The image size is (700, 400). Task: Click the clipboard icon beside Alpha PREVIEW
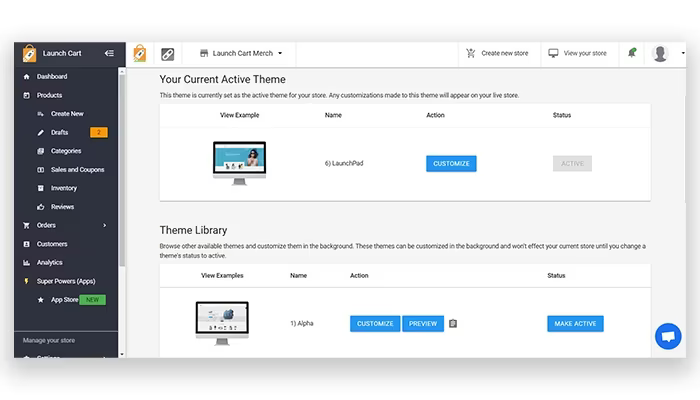click(x=453, y=323)
